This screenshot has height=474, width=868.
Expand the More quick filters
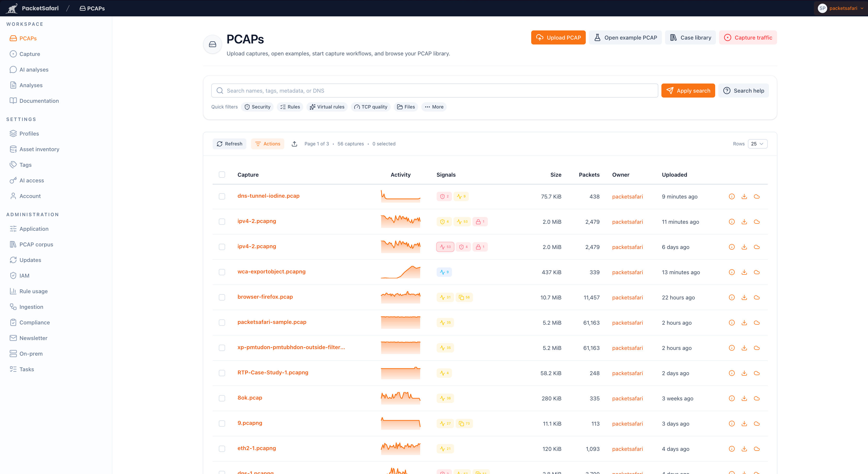(434, 107)
